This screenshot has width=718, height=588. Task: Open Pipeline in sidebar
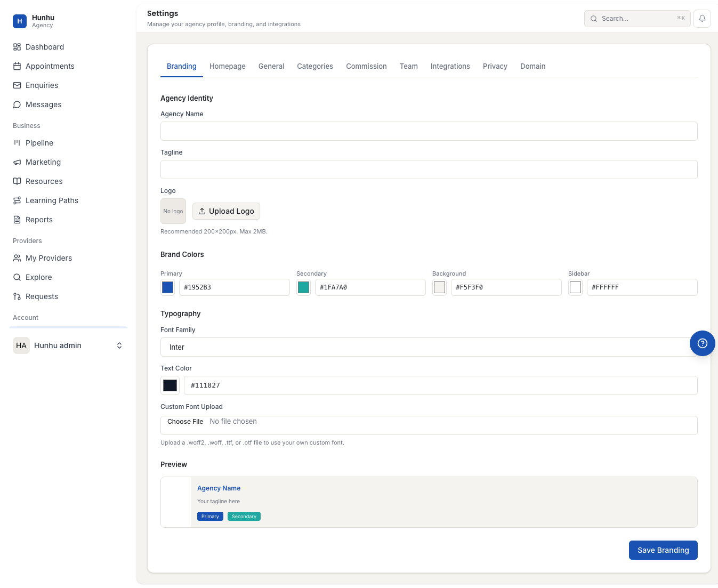pyautogui.click(x=68, y=143)
